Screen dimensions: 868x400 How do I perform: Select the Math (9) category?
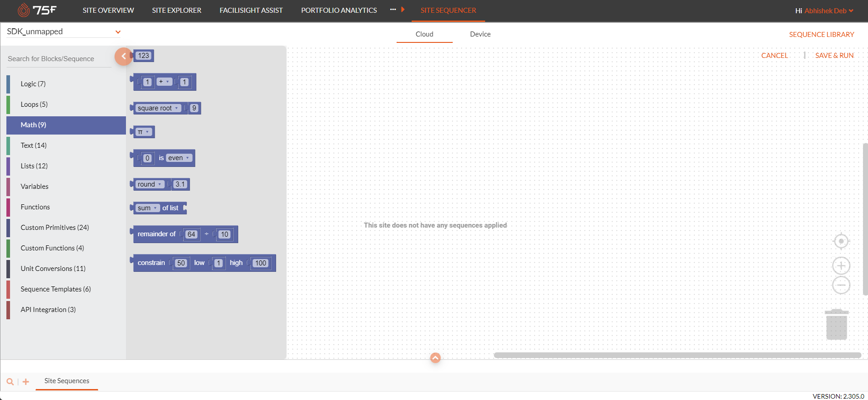coord(66,125)
